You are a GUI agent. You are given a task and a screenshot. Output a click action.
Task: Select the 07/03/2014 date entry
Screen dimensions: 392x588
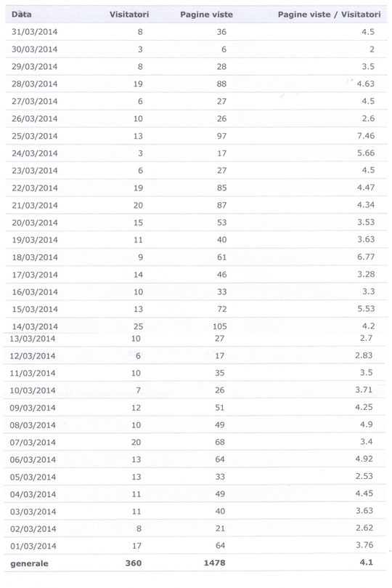[x=33, y=442]
